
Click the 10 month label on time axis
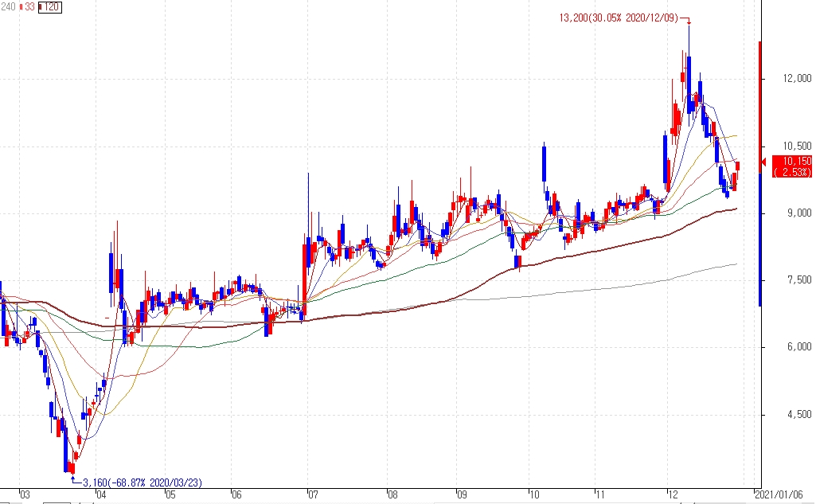pyautogui.click(x=534, y=494)
